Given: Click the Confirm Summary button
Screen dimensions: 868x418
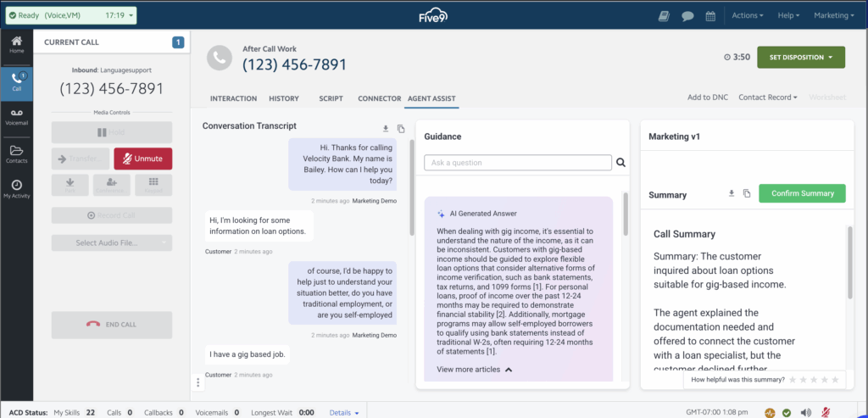Looking at the screenshot, I should click(x=802, y=193).
